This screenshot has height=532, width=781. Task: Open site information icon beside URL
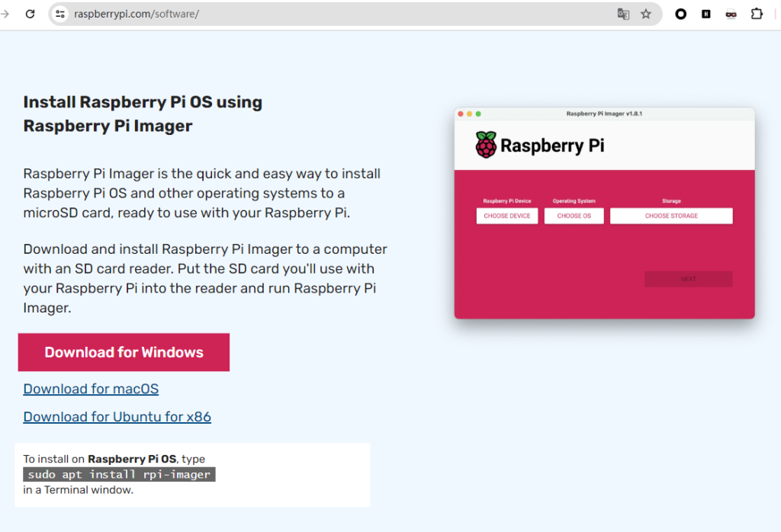point(61,14)
